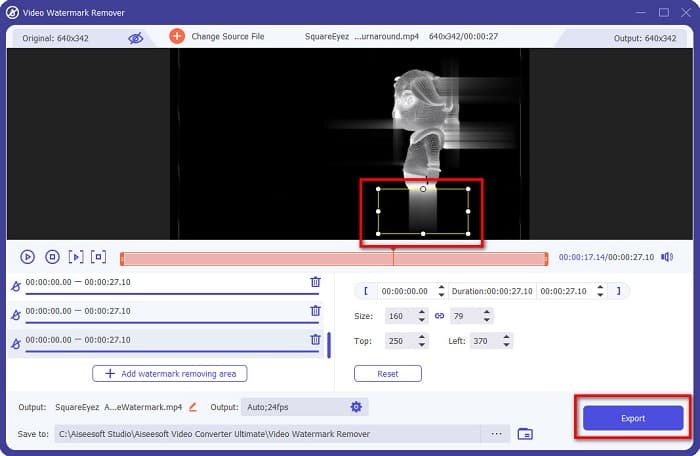Click the set start bracket icon
This screenshot has height=456, width=700.
[x=366, y=291]
